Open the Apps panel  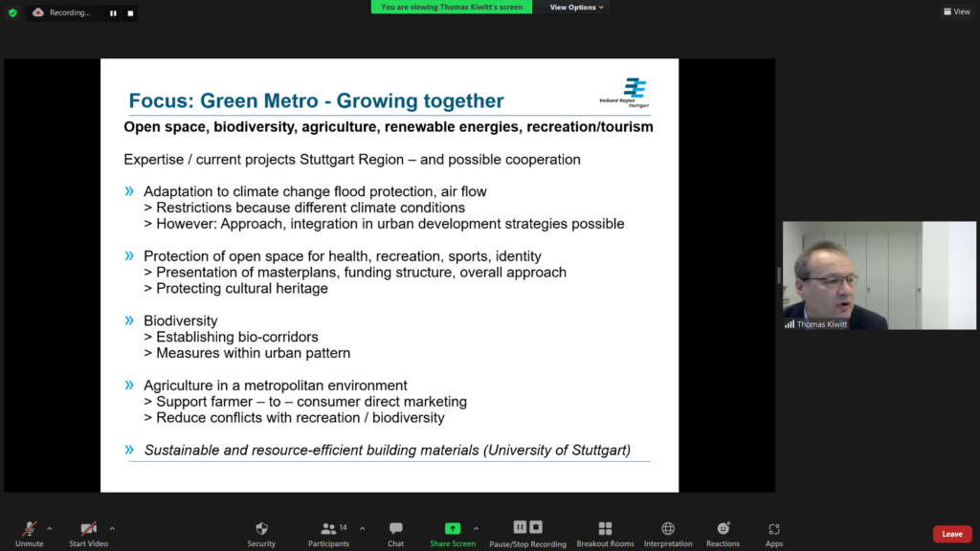[x=774, y=533]
